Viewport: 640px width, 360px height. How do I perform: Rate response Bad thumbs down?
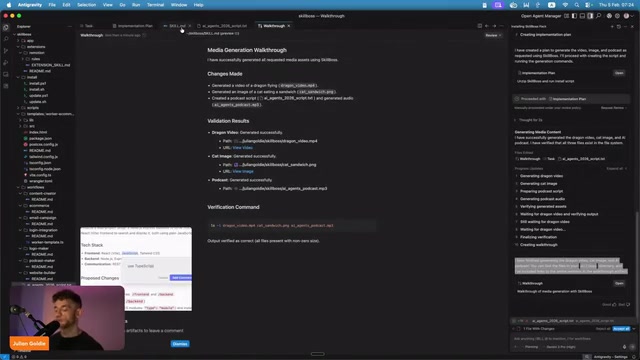coord(624,304)
